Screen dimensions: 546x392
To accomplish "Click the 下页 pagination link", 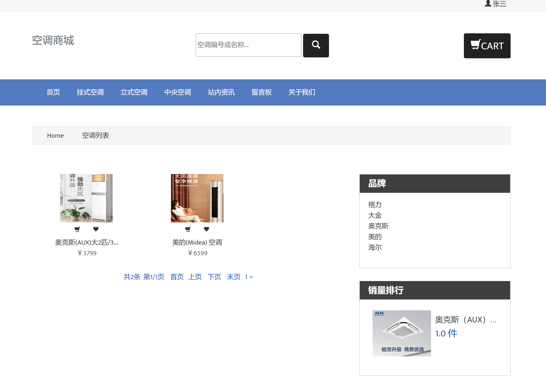I will tap(214, 277).
